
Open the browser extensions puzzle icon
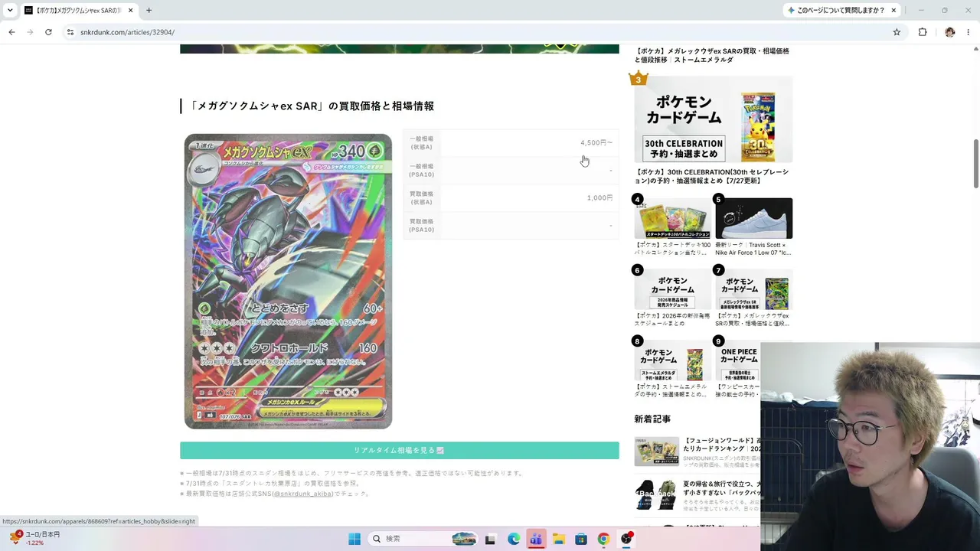923,32
